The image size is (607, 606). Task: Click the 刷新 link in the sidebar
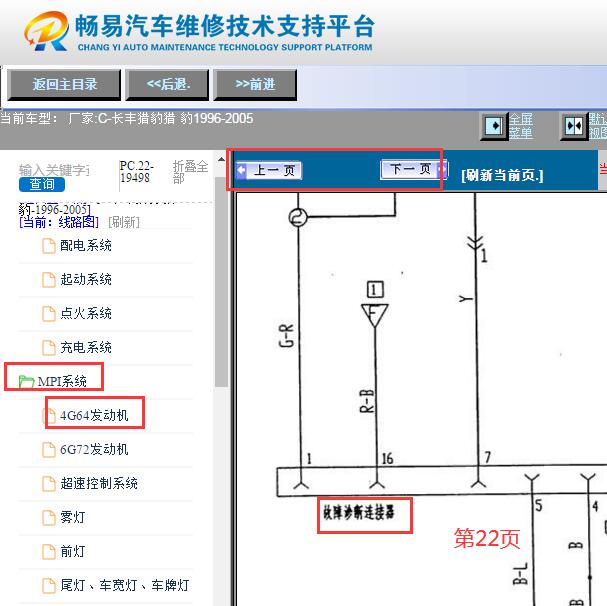coord(124,222)
